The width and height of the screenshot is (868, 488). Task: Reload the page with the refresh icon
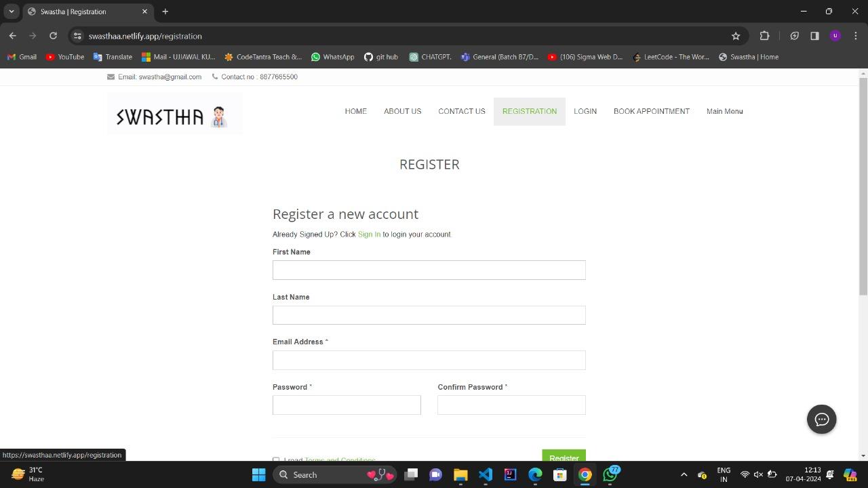[53, 36]
